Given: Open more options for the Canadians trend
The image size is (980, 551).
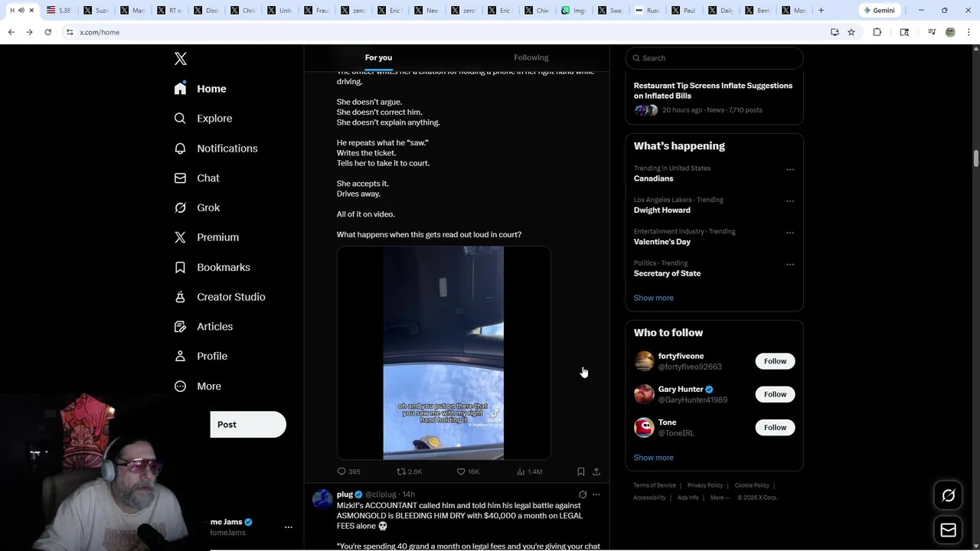Looking at the screenshot, I should pyautogui.click(x=790, y=170).
